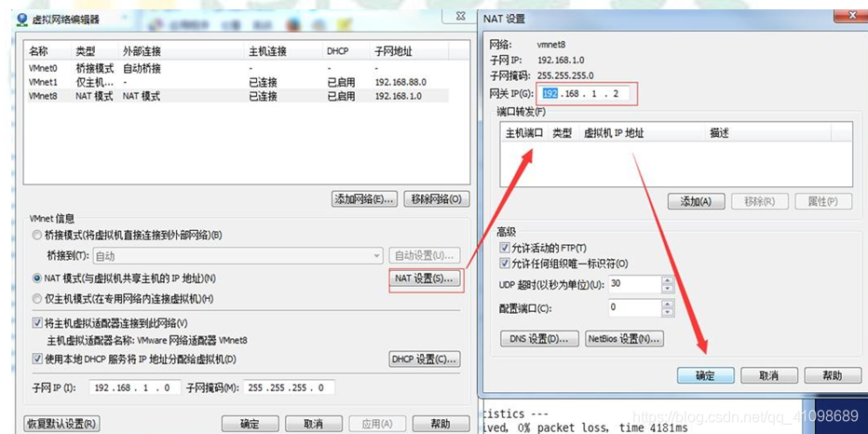868x434 pixels.
Task: Click 移除网络(O) button
Action: coord(437,199)
